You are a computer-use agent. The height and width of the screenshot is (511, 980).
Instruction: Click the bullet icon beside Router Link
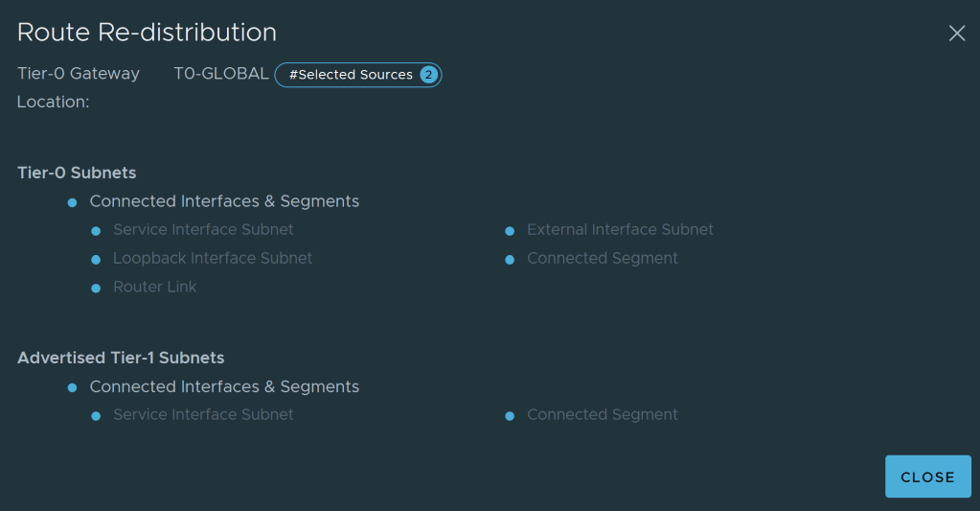click(96, 288)
